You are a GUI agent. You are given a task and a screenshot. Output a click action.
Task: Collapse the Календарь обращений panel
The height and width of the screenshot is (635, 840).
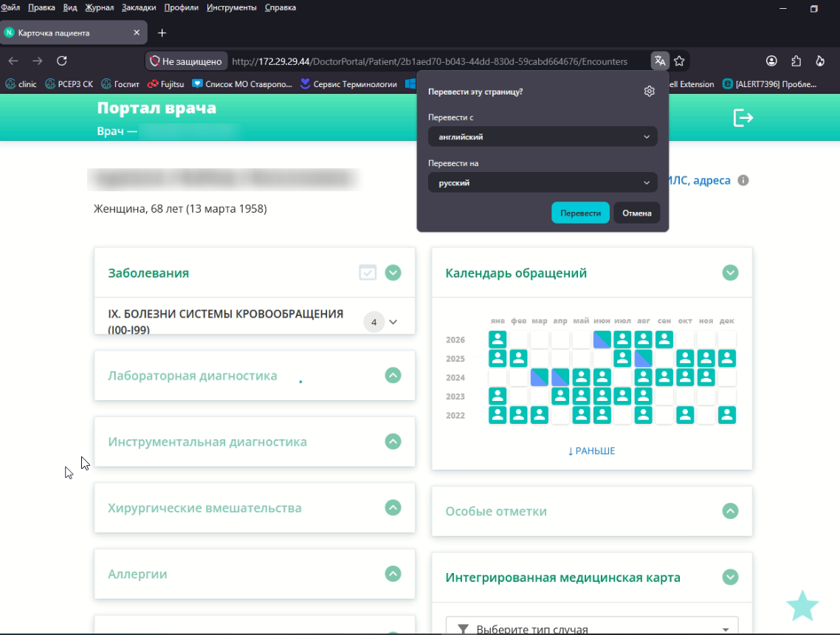click(730, 272)
